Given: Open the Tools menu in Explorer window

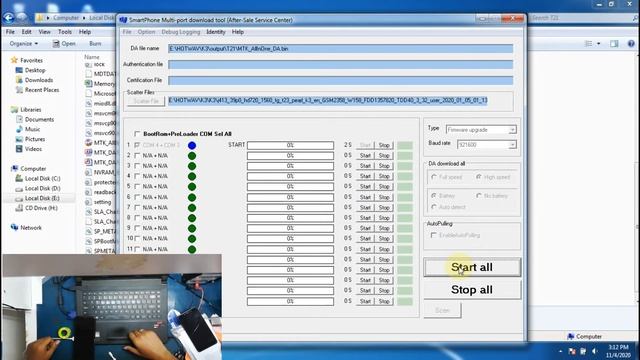Looking at the screenshot, I should (x=64, y=32).
